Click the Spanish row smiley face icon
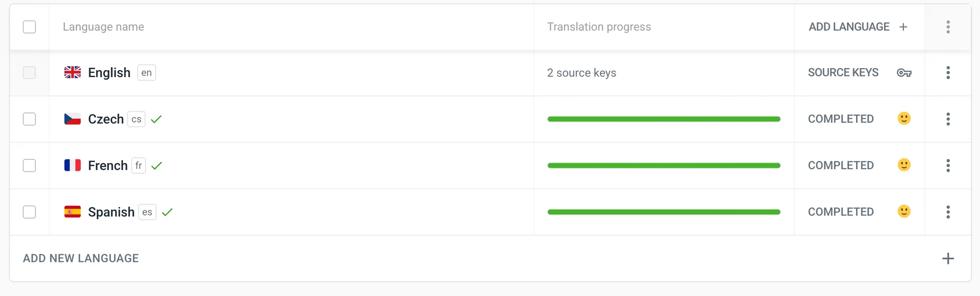Image resolution: width=980 pixels, height=296 pixels. 904,211
